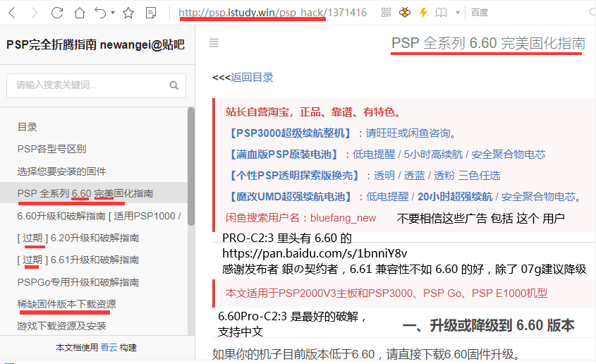Click the browser forward arrow
Image resolution: width=596 pixels, height=364 pixels.
pyautogui.click(x=35, y=13)
